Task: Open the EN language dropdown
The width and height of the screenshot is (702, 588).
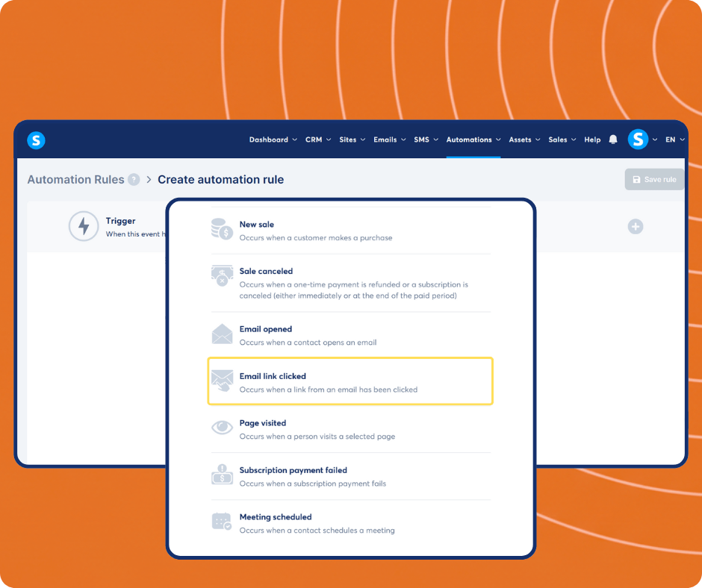Action: click(674, 140)
